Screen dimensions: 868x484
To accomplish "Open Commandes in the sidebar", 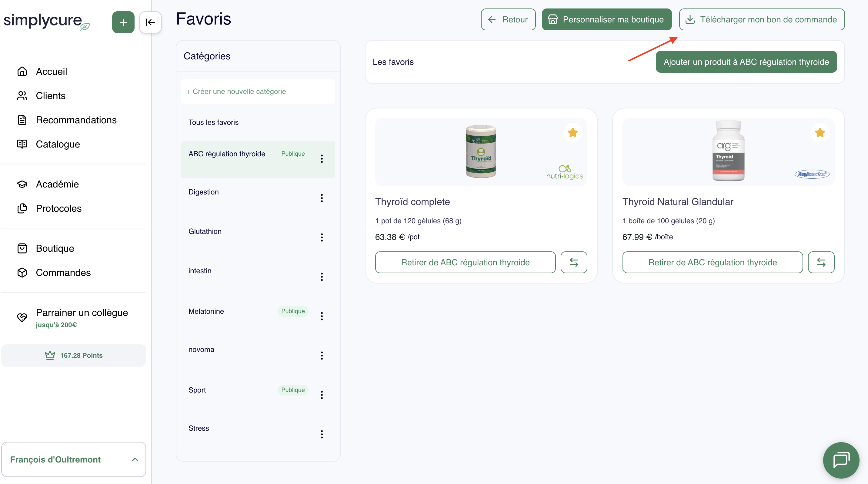I will [63, 273].
